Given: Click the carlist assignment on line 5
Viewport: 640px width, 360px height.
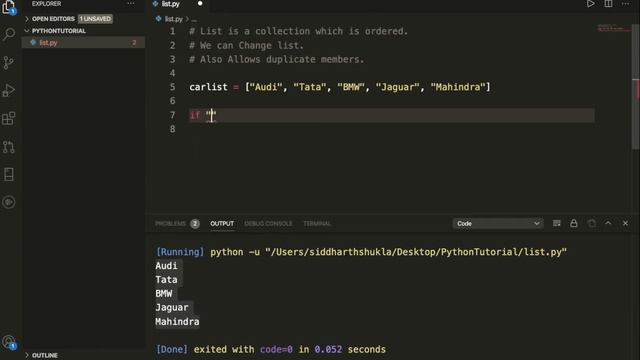Looking at the screenshot, I should click(x=340, y=87).
